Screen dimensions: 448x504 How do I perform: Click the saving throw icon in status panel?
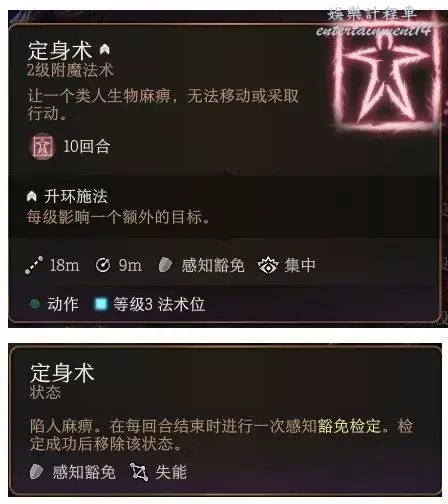36,472
